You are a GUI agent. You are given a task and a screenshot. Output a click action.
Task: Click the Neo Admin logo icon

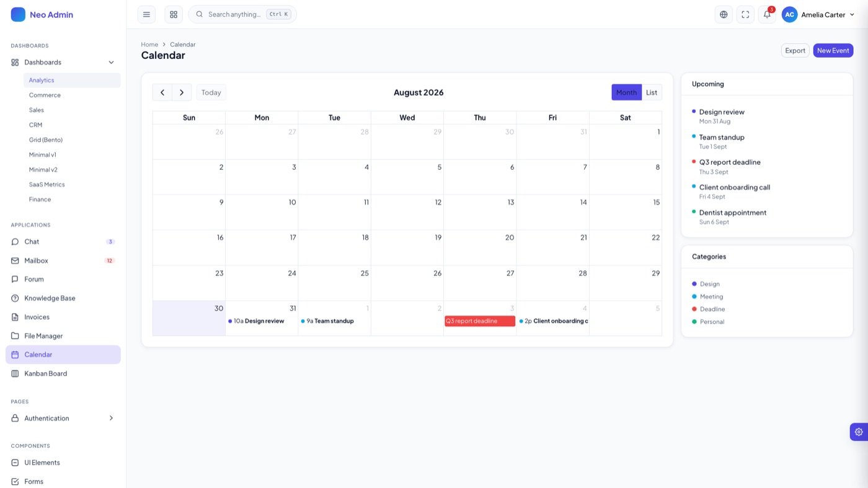click(18, 14)
